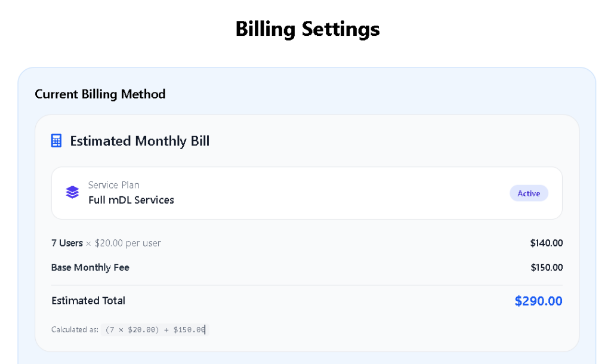Click the $150.00 base fee amount
The width and height of the screenshot is (611, 364).
coord(547,267)
